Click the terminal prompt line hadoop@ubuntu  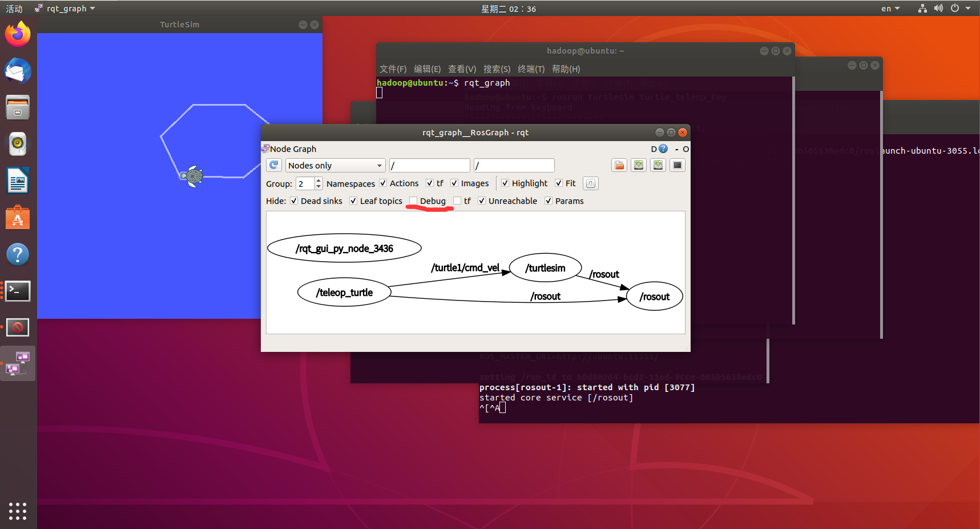[x=443, y=83]
